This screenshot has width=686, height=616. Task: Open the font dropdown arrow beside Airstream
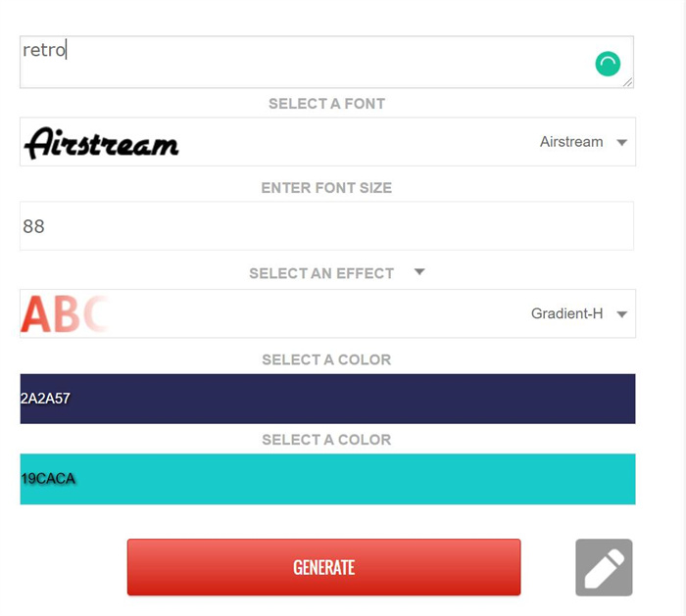pos(621,142)
